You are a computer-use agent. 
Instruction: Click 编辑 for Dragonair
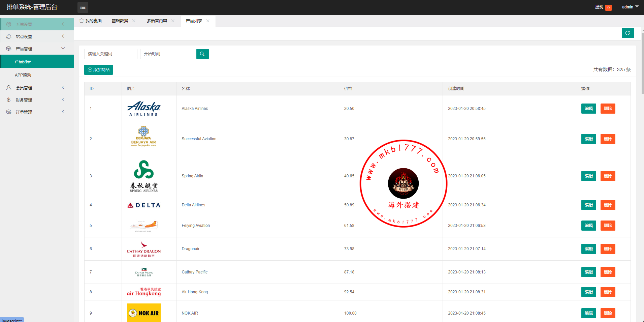click(x=589, y=249)
